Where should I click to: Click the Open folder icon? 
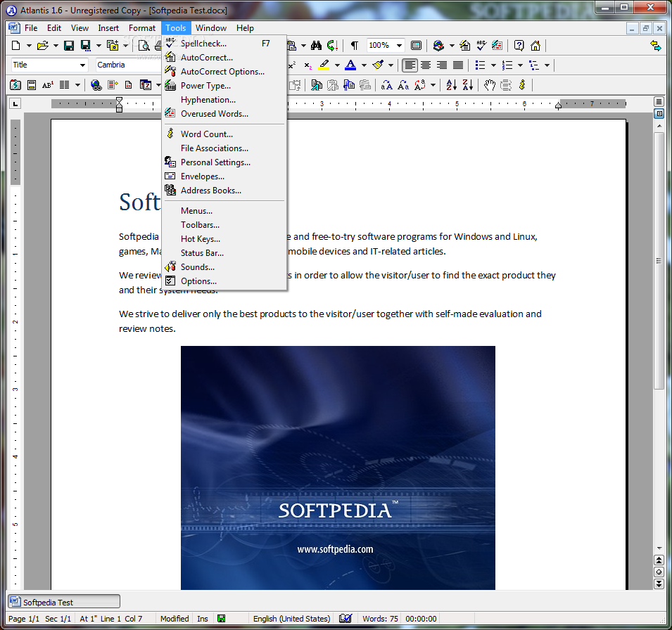(42, 46)
